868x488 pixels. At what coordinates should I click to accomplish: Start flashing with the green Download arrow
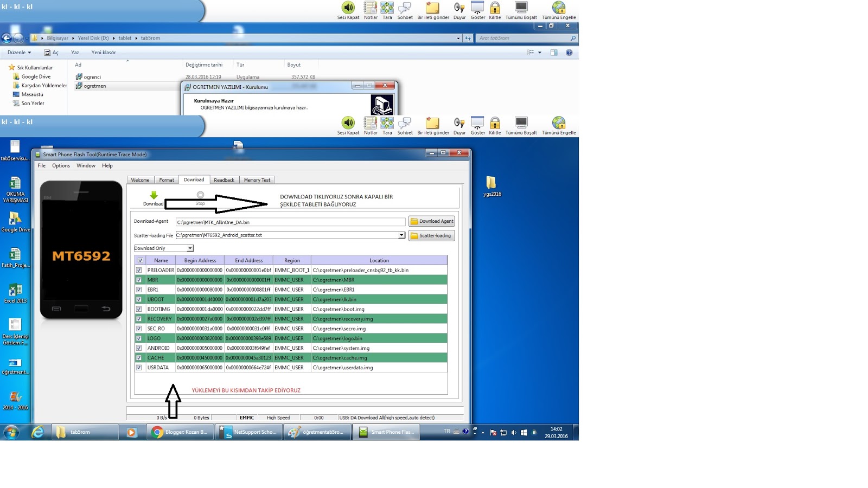[153, 195]
